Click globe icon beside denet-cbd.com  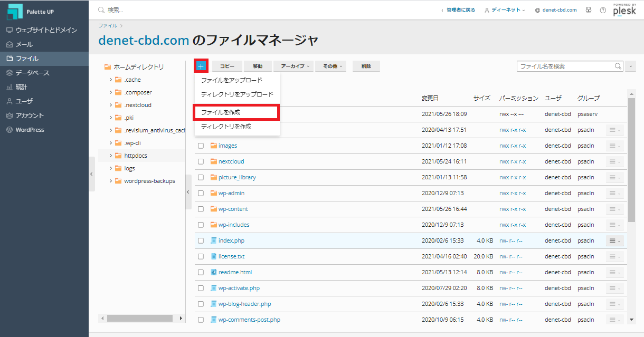538,10
